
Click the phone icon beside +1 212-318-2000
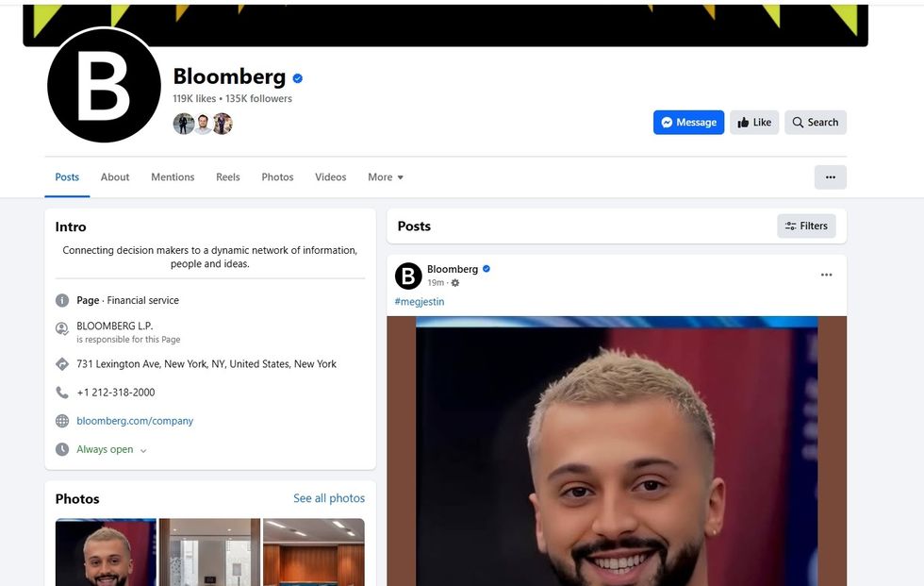(x=62, y=393)
